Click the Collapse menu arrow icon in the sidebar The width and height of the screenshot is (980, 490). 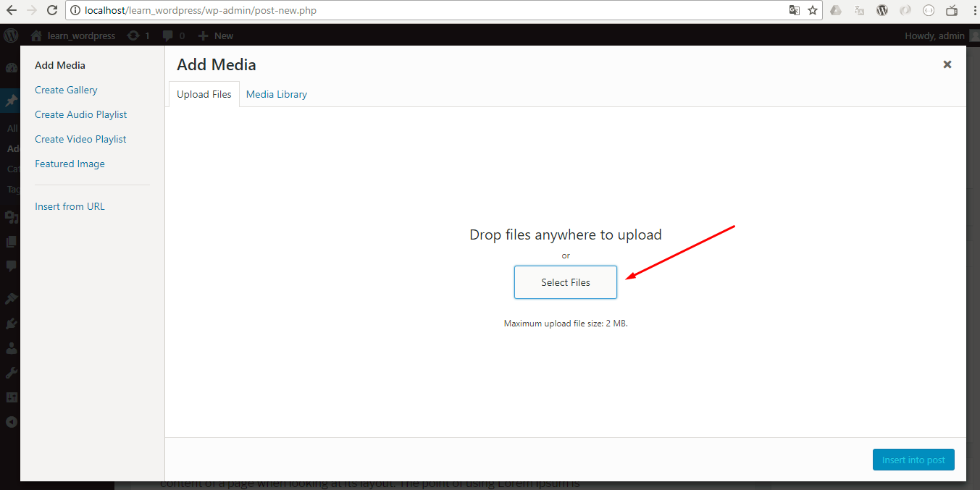click(11, 422)
